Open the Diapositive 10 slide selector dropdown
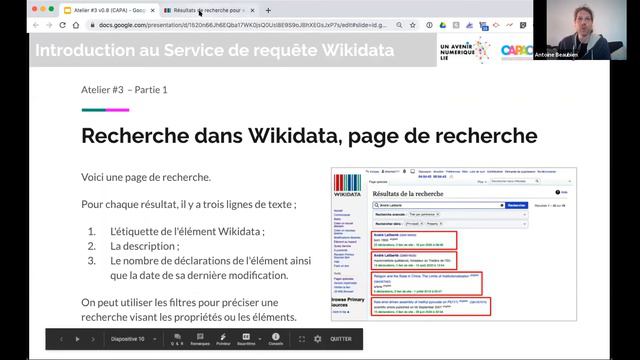 pos(133,339)
